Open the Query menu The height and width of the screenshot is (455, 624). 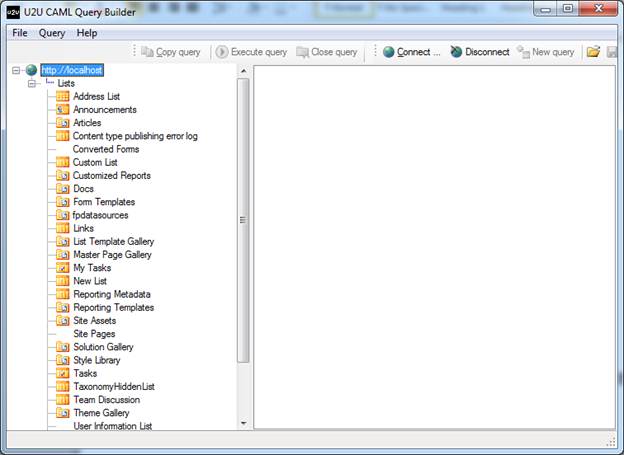click(x=52, y=33)
